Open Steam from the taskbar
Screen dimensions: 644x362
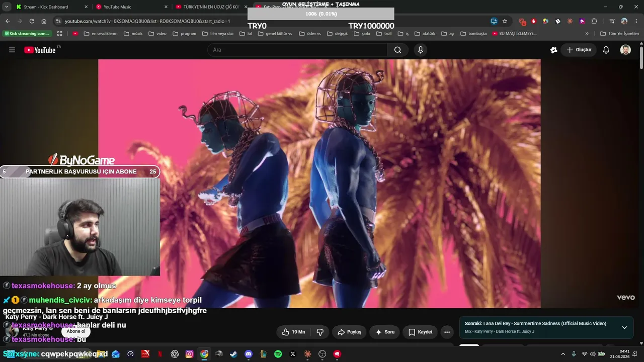coord(233,354)
